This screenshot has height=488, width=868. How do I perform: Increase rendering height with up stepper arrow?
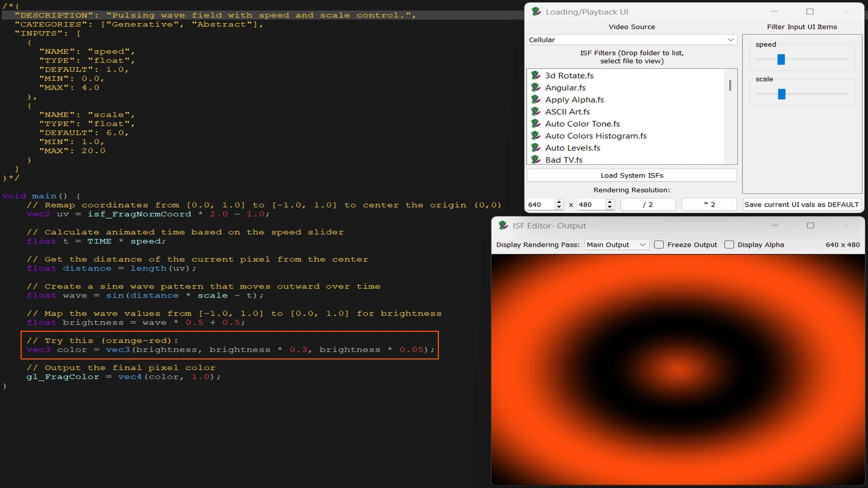coord(610,202)
